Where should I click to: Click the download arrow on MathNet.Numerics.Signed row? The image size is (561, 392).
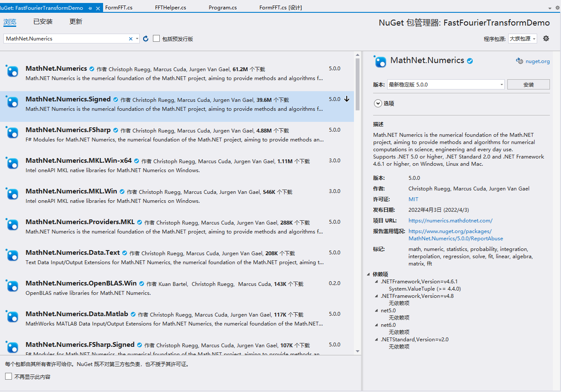[x=347, y=99]
